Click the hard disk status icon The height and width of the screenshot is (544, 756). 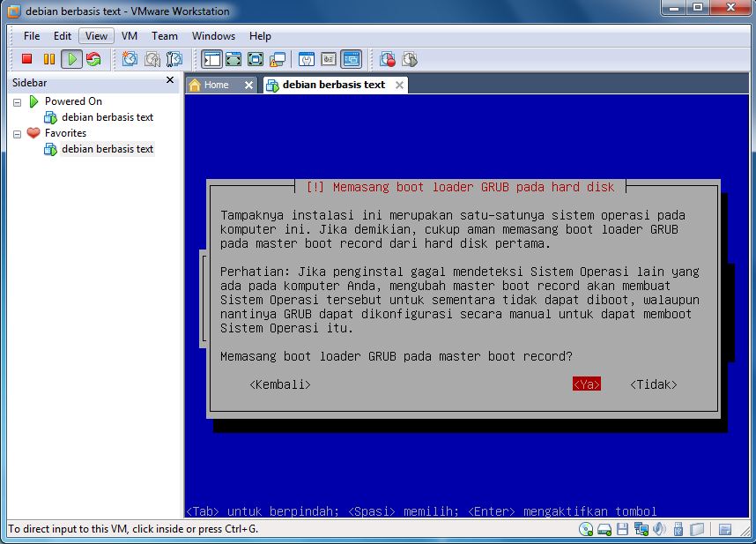(604, 530)
